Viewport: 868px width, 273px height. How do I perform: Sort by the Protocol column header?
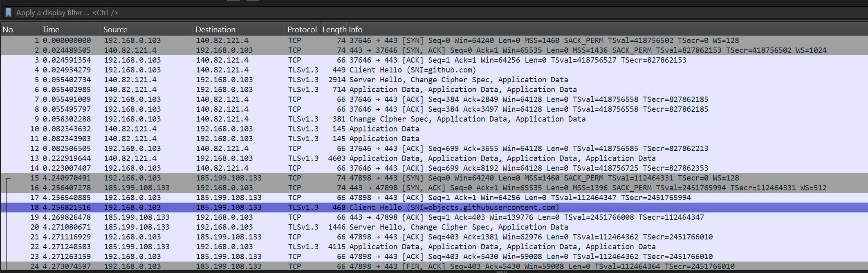302,29
